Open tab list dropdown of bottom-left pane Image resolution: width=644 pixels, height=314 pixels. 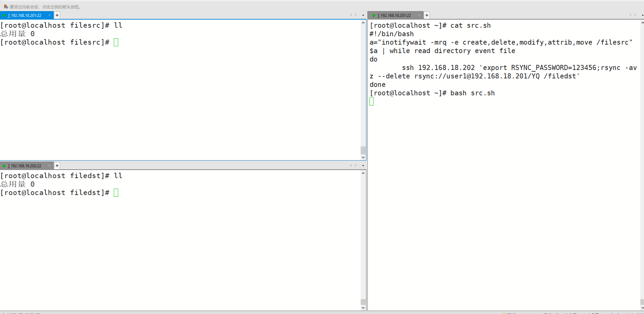coord(363,166)
